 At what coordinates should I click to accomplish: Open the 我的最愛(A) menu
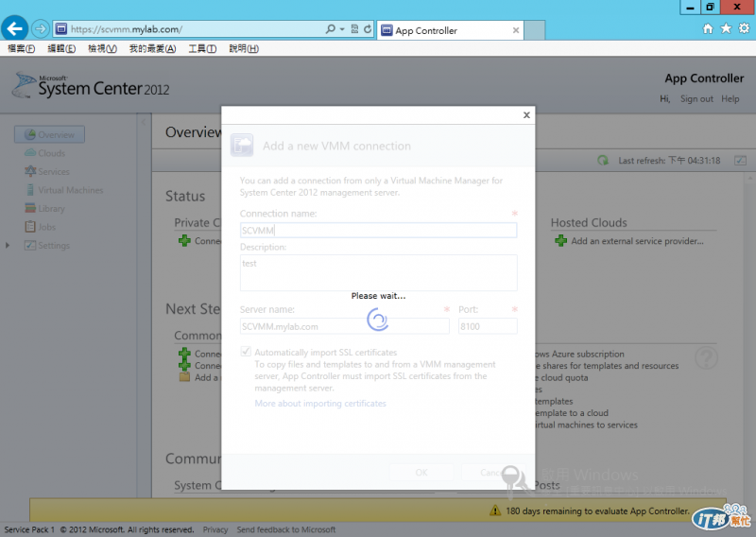[x=152, y=48]
